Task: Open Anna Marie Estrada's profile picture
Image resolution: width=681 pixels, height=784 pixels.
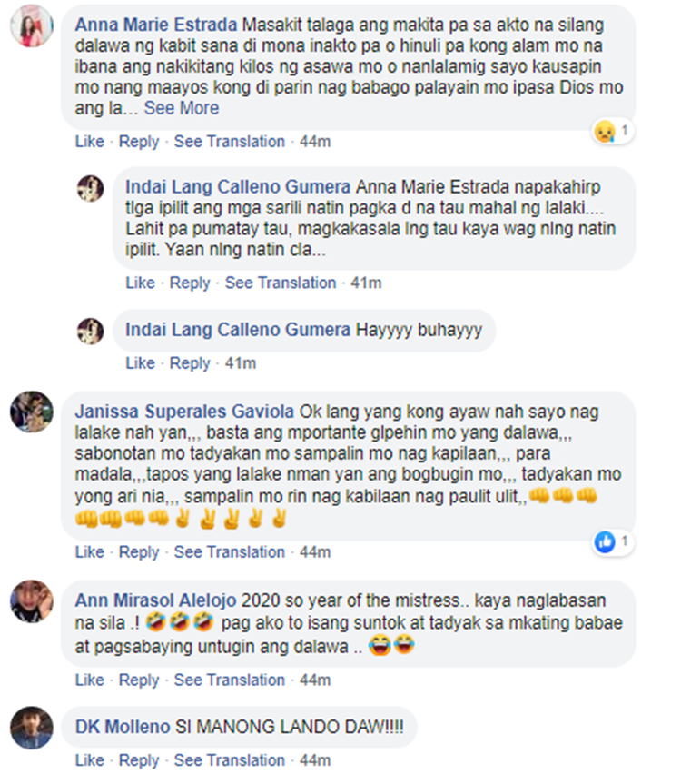Action: pos(32,25)
